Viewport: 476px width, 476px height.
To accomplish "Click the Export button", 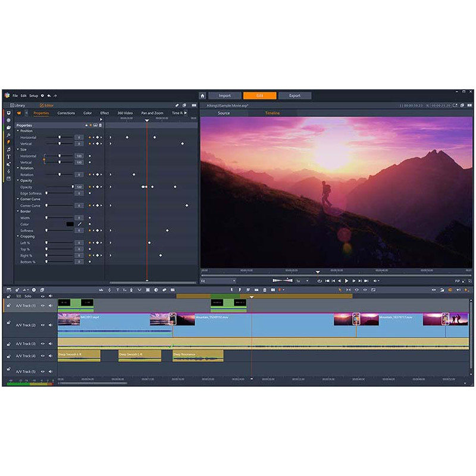I will 295,95.
